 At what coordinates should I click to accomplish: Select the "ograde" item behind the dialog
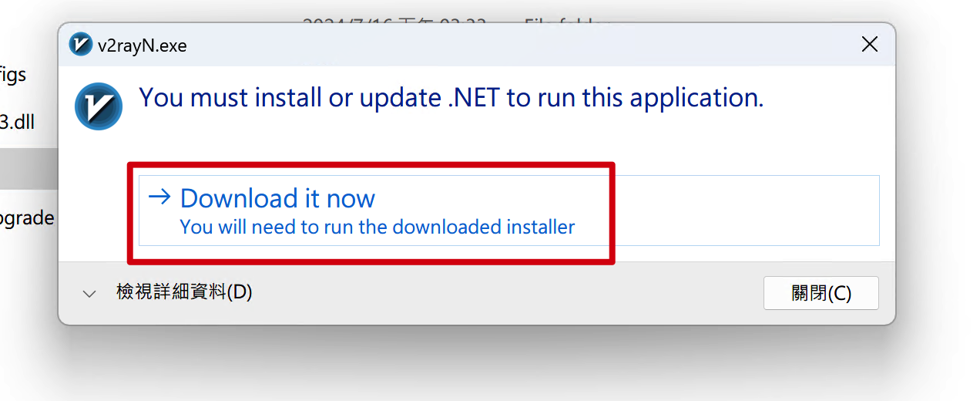pyautogui.click(x=27, y=217)
